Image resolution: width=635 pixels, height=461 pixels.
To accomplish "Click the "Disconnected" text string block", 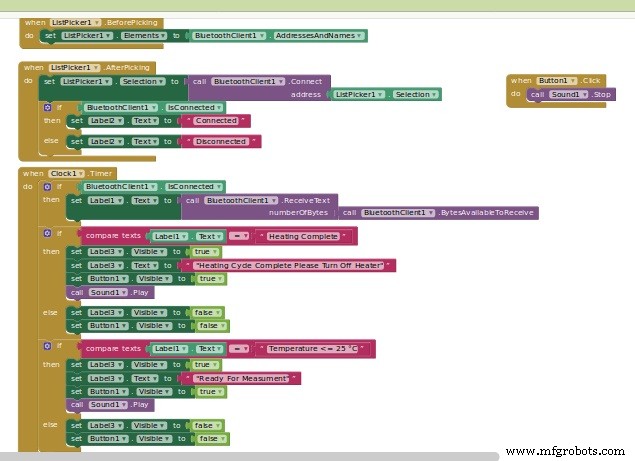I will (x=223, y=142).
